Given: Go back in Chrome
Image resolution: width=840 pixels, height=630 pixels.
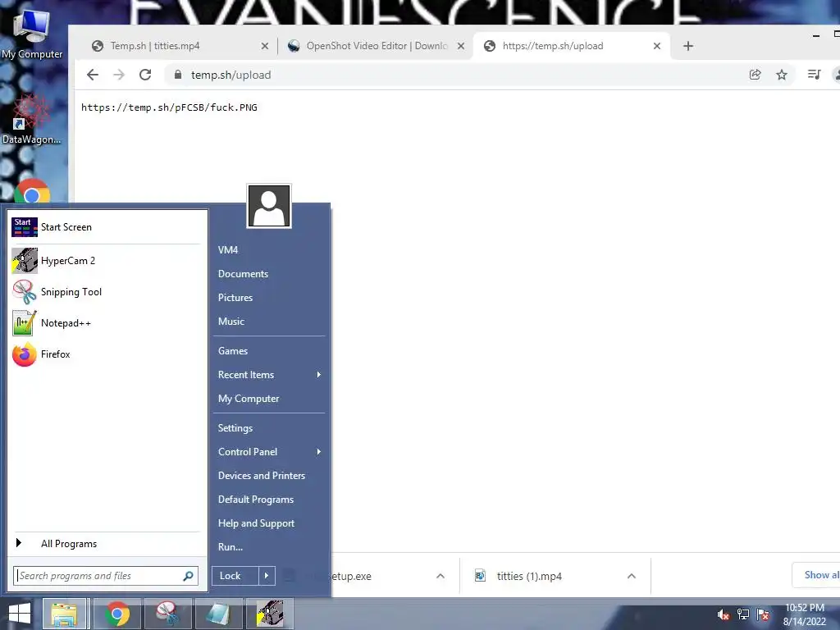Looking at the screenshot, I should pos(93,75).
